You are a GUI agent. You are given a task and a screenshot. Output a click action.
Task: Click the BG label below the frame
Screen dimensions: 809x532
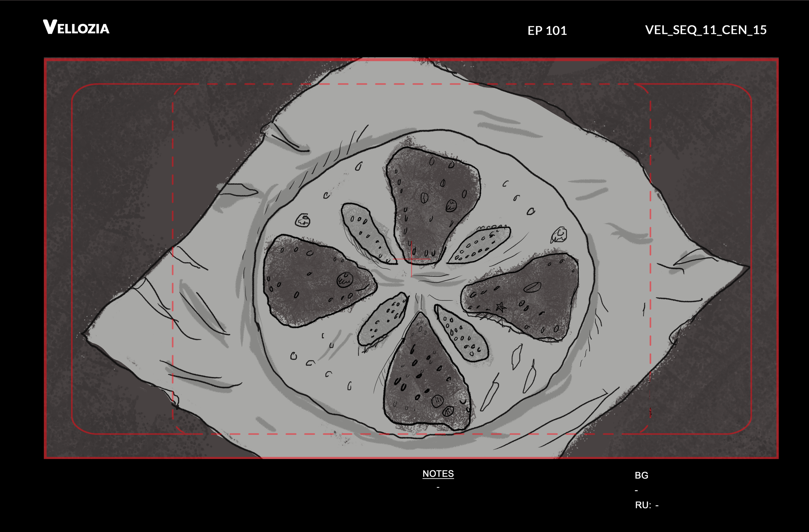(641, 475)
